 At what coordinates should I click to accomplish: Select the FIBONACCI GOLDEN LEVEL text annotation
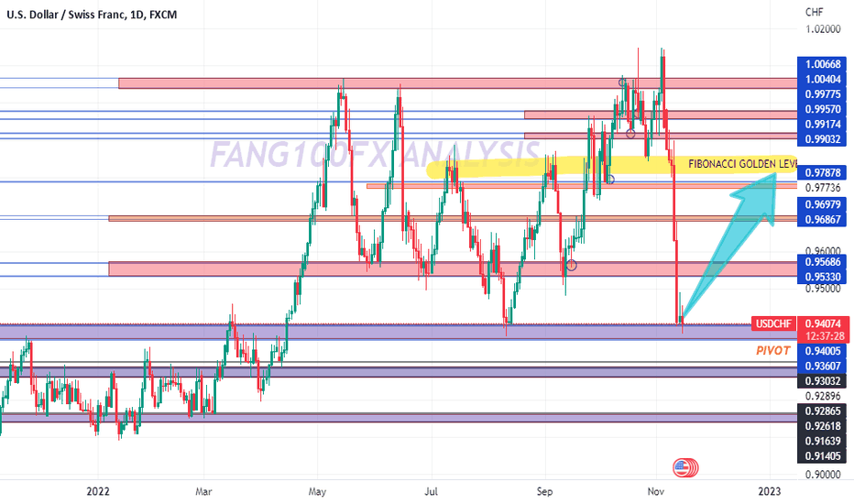[743, 164]
